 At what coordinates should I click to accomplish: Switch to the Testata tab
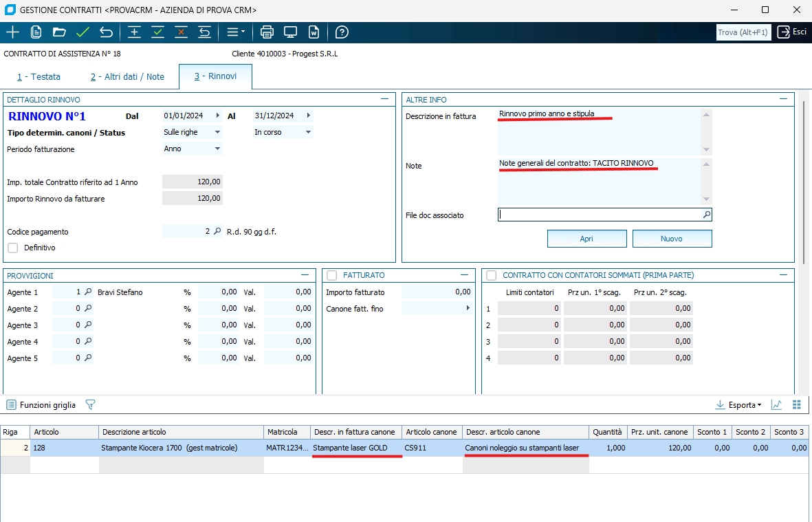(39, 77)
